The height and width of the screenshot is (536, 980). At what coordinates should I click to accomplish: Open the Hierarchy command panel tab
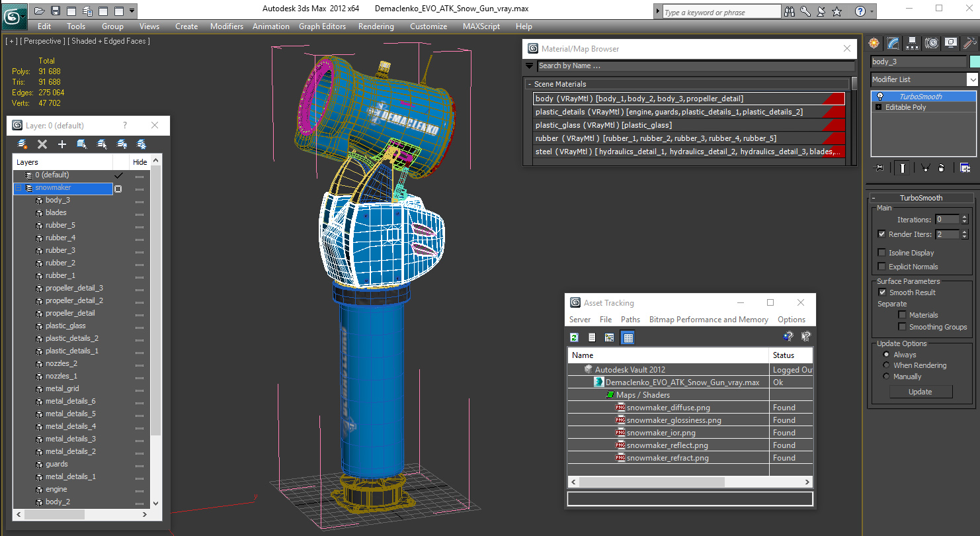913,43
